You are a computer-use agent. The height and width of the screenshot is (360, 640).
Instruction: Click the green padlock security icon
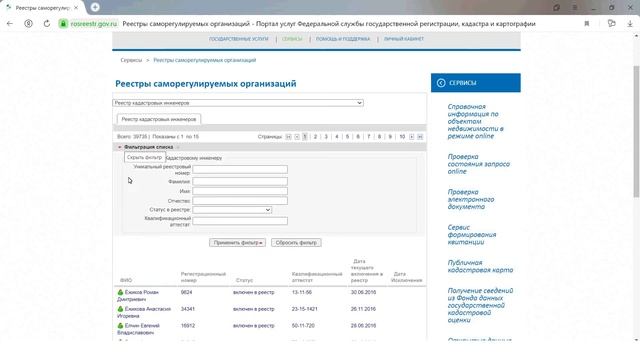[63, 24]
